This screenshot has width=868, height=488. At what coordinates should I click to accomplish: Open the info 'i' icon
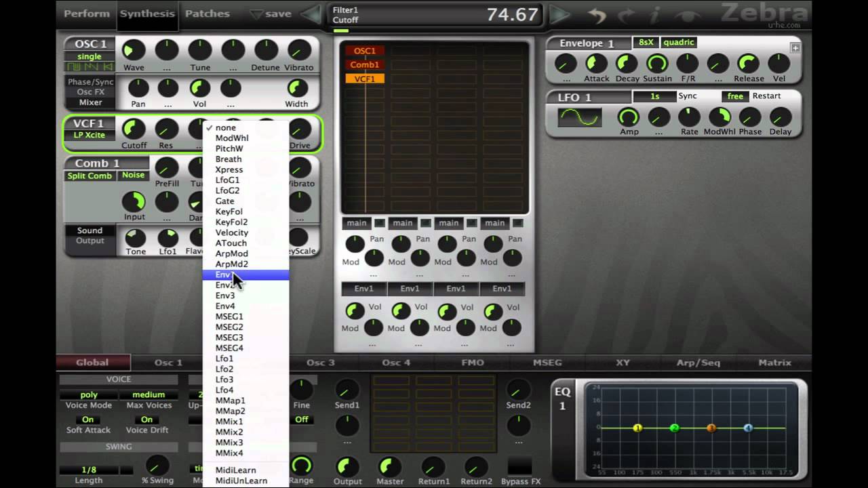[654, 14]
